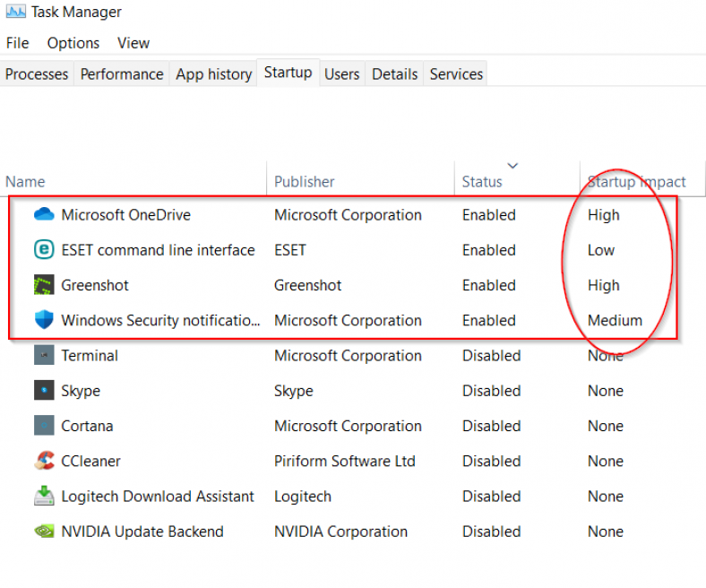This screenshot has height=588, width=706.
Task: Click the Skype publisher cell
Action: point(294,390)
